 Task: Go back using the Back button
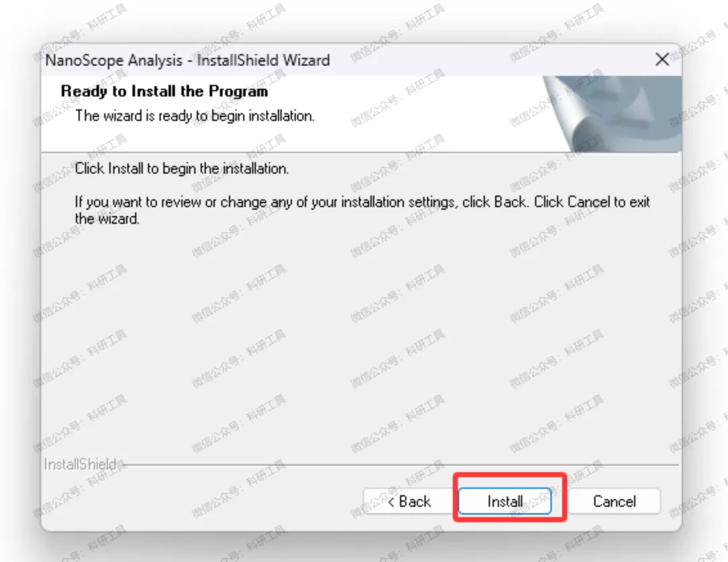click(408, 501)
